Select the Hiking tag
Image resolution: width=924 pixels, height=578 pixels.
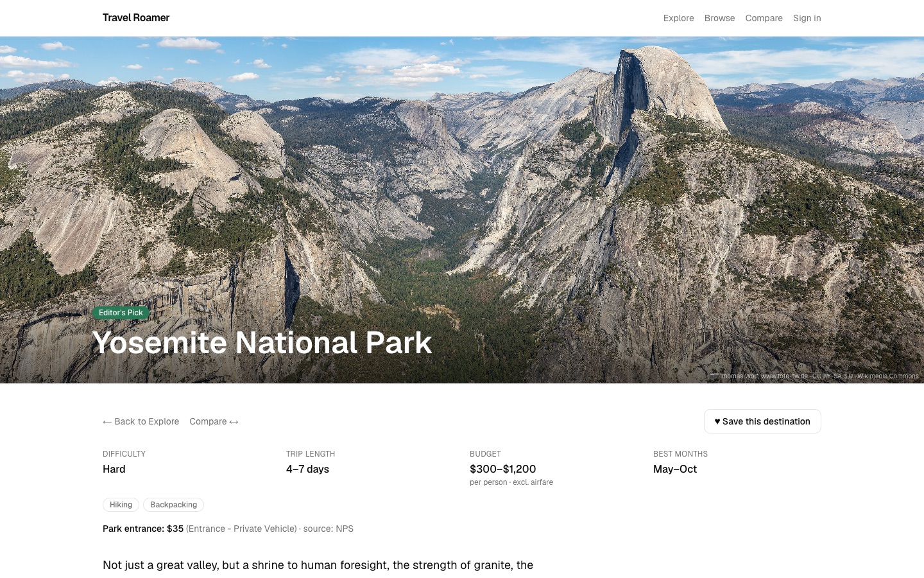[121, 505]
